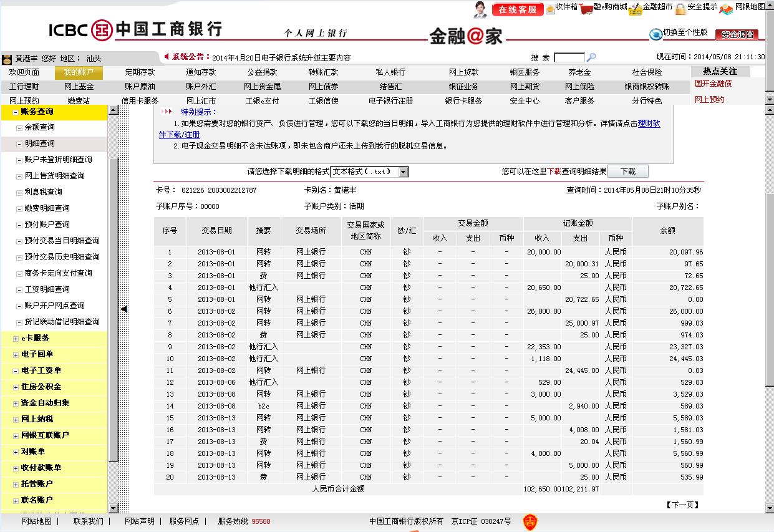
Task: Expand the 对账单 section
Action: pos(16,452)
